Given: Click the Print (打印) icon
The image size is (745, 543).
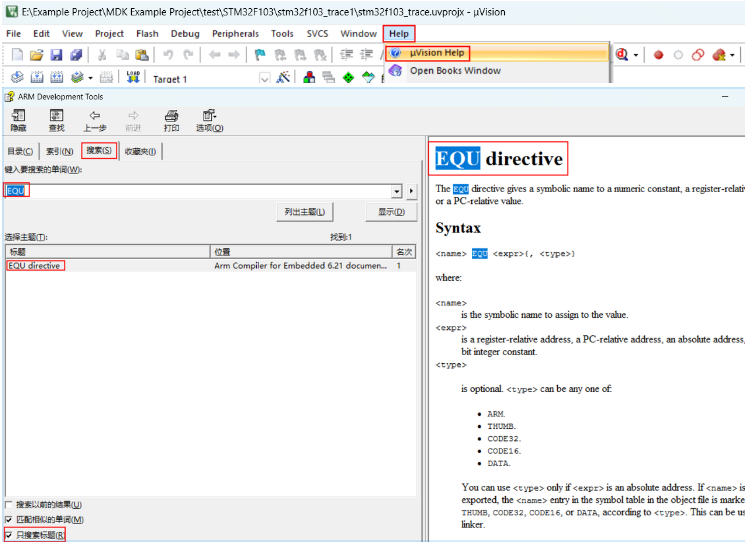Looking at the screenshot, I should point(171,116).
